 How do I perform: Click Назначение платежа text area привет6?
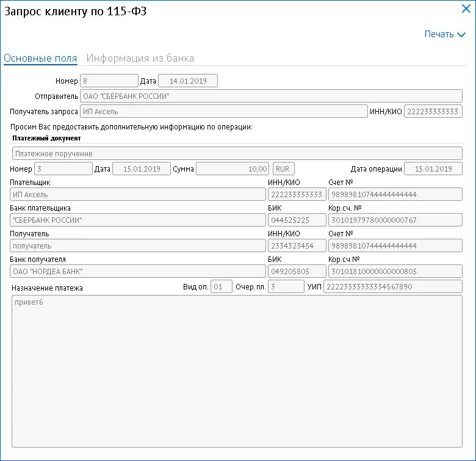pos(237,371)
